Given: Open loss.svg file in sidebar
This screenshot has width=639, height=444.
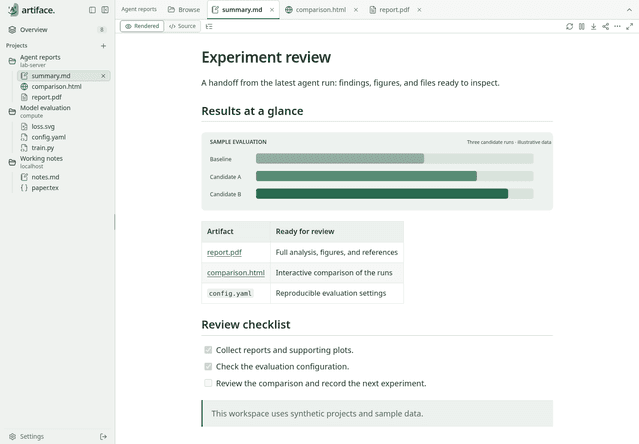Looking at the screenshot, I should [x=43, y=127].
